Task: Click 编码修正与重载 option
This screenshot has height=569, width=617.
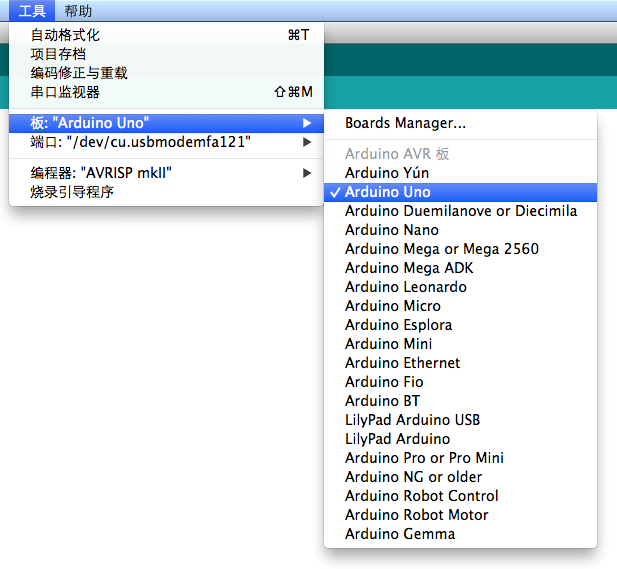Action: [x=79, y=73]
